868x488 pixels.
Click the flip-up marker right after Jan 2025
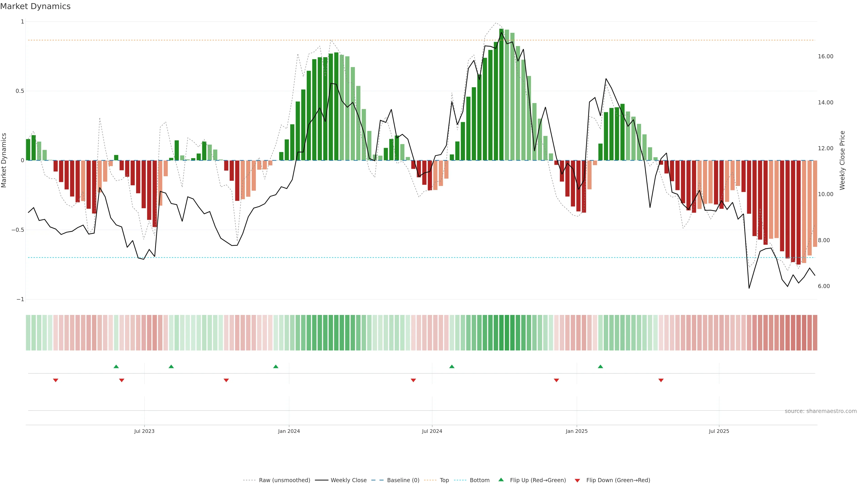pos(600,366)
